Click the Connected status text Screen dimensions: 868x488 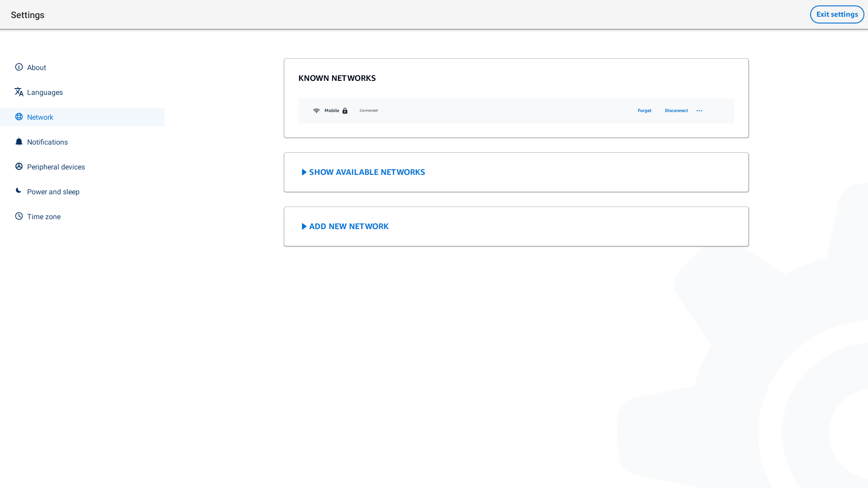[368, 111]
